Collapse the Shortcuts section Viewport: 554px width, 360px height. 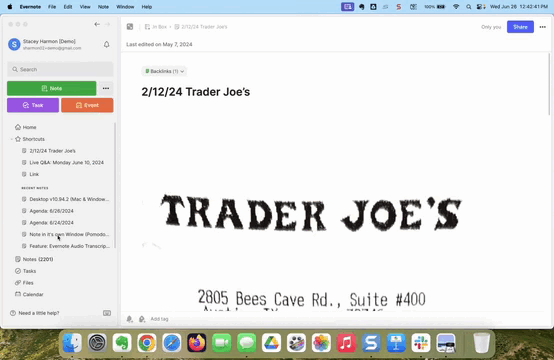(x=12, y=139)
